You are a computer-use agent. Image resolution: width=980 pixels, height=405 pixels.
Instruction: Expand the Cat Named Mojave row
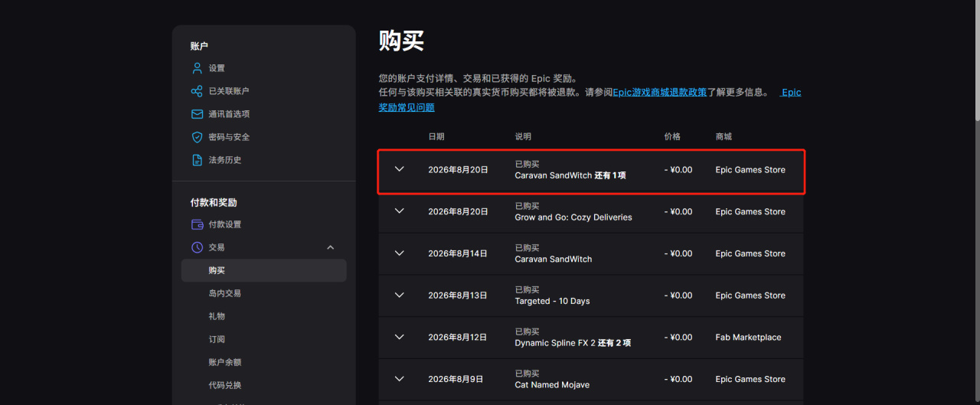point(399,379)
